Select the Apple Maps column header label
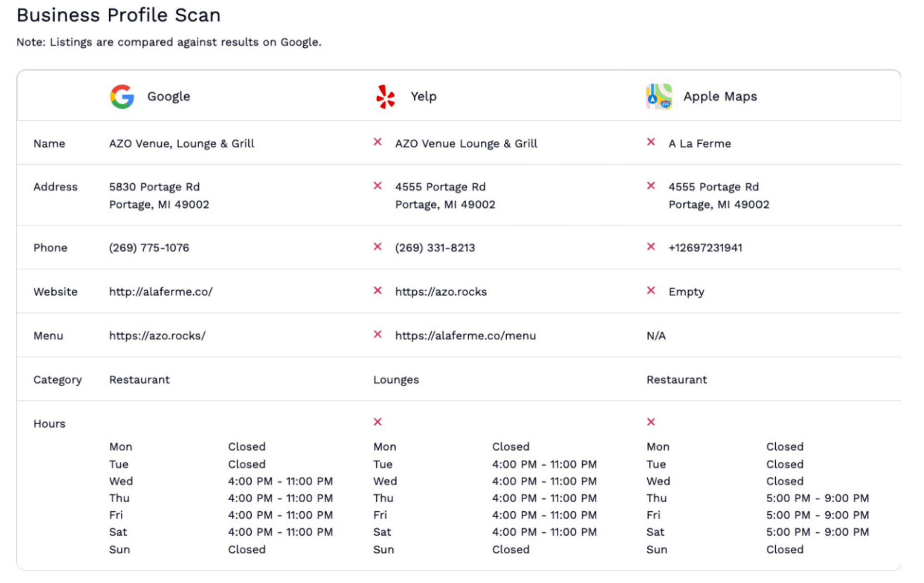 point(720,96)
